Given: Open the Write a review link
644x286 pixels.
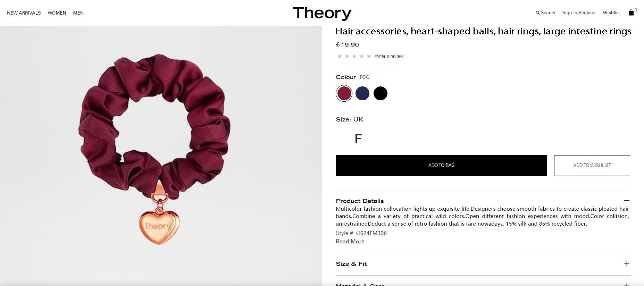Looking at the screenshot, I should 389,56.
